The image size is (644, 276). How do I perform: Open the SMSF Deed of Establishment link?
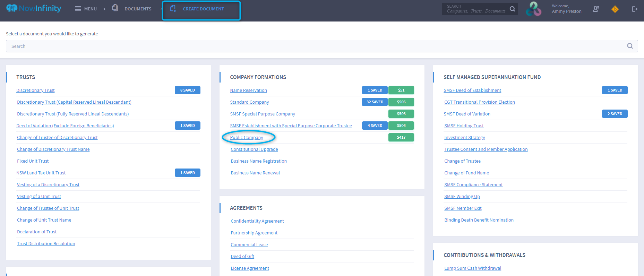coord(472,90)
